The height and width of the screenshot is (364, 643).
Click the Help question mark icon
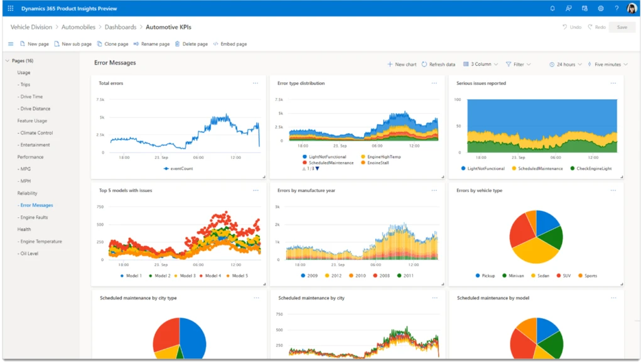[617, 8]
